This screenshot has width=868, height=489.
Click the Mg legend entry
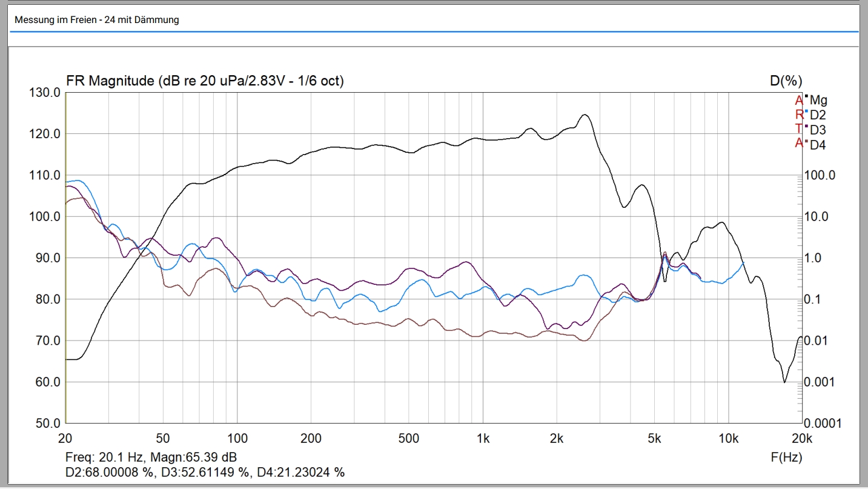pyautogui.click(x=818, y=101)
